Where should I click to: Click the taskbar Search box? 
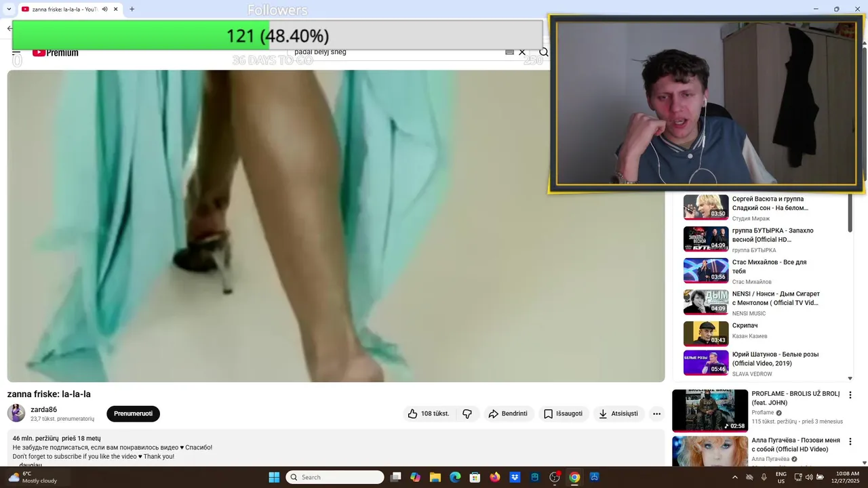coord(335,477)
